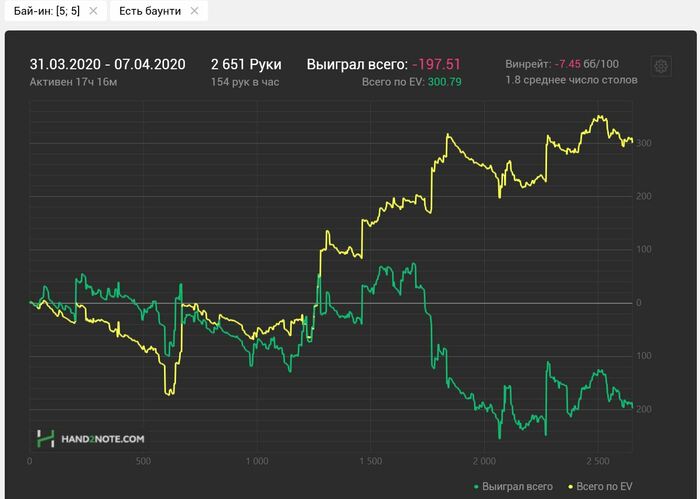This screenshot has height=499, width=700.
Task: Click the 1.8 среднее число столов text
Action: [571, 80]
